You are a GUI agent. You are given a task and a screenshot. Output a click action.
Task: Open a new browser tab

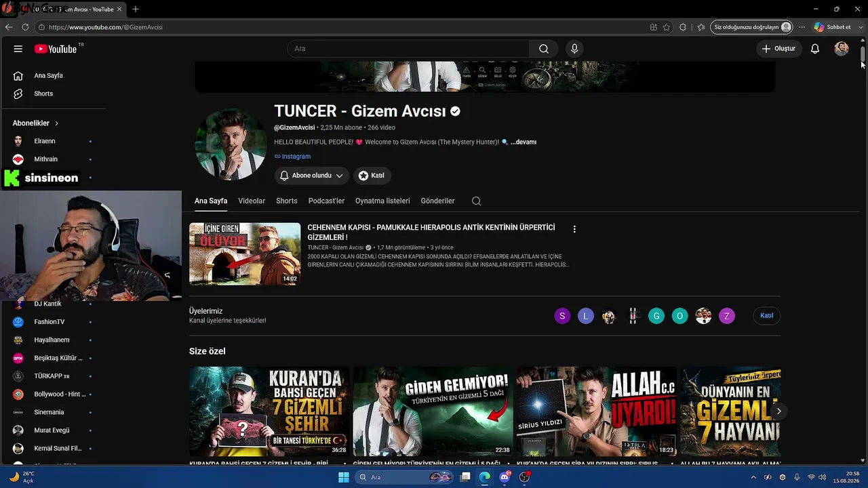click(x=136, y=9)
